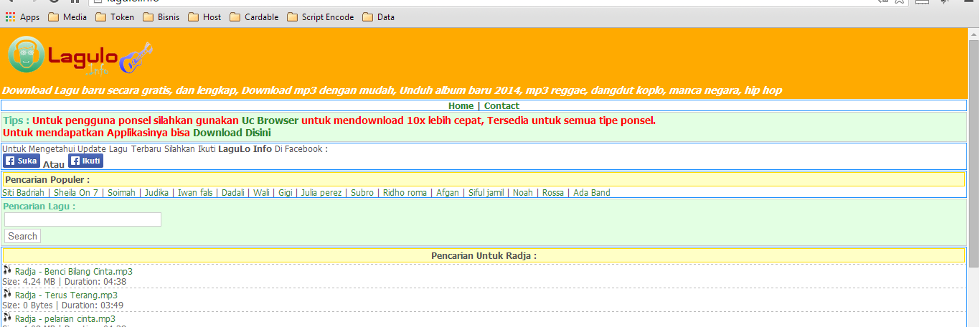
Task: Open the Host bookmarks folder
Action: [x=205, y=17]
